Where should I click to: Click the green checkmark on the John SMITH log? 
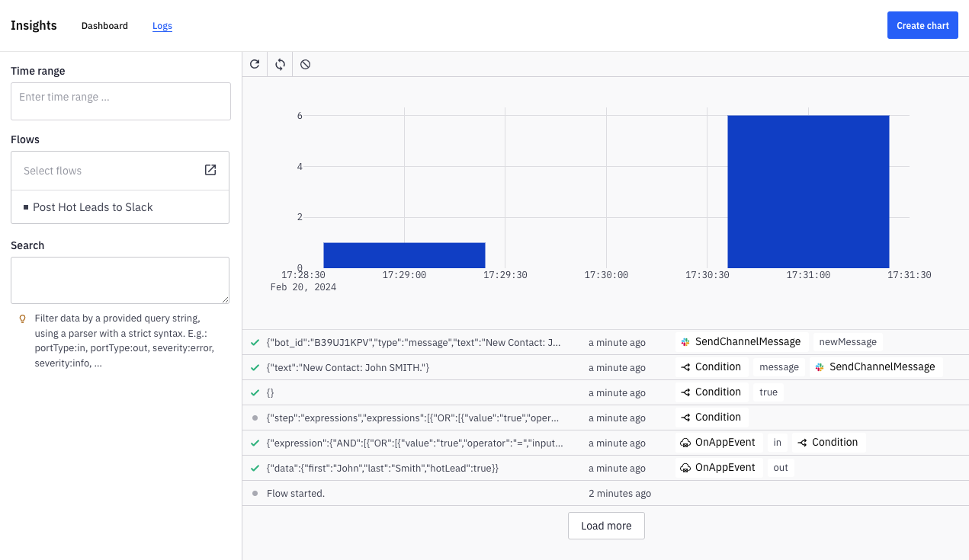point(255,368)
